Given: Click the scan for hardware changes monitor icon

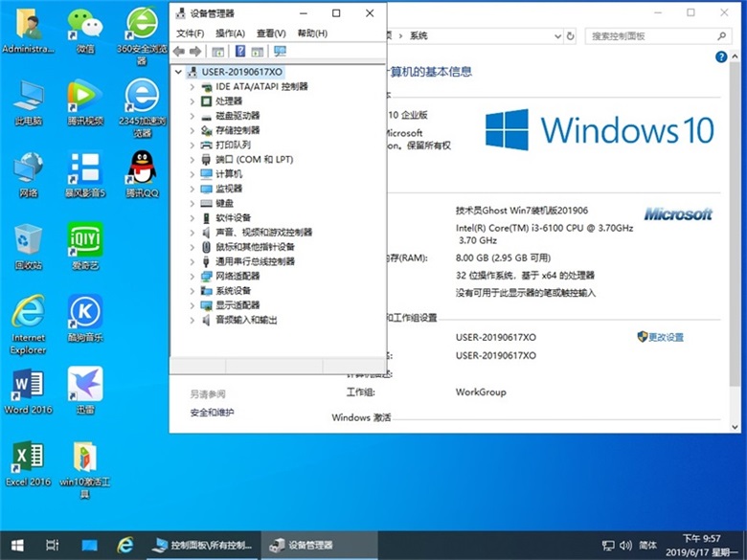Looking at the screenshot, I should pos(280,52).
